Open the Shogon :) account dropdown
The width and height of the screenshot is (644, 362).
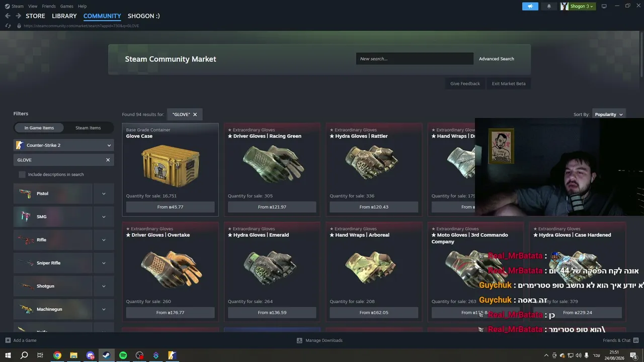[x=578, y=6]
